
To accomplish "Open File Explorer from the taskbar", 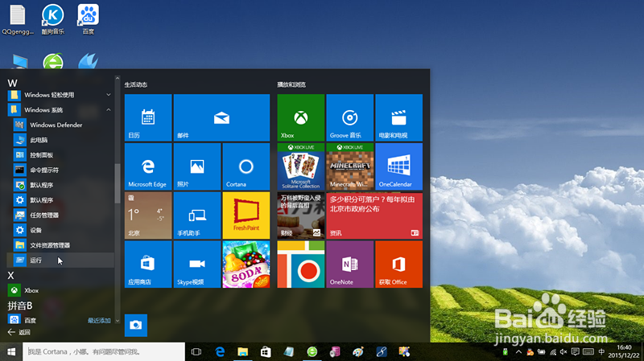I will click(243, 351).
